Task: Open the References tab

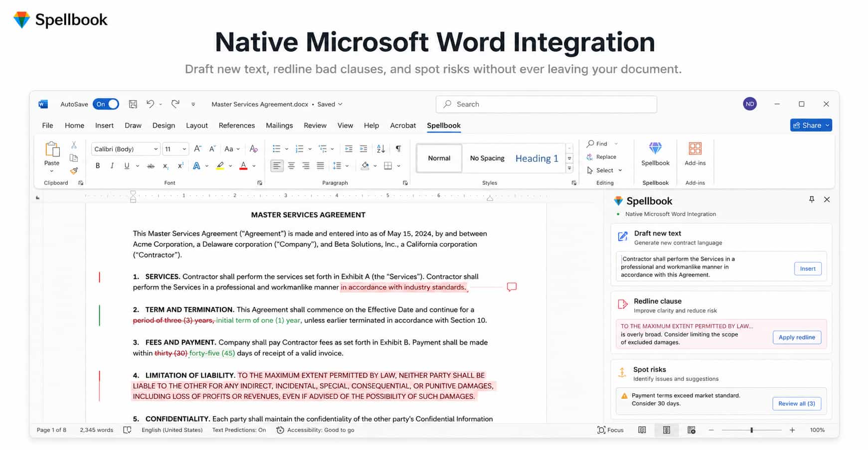Action: [x=237, y=126]
